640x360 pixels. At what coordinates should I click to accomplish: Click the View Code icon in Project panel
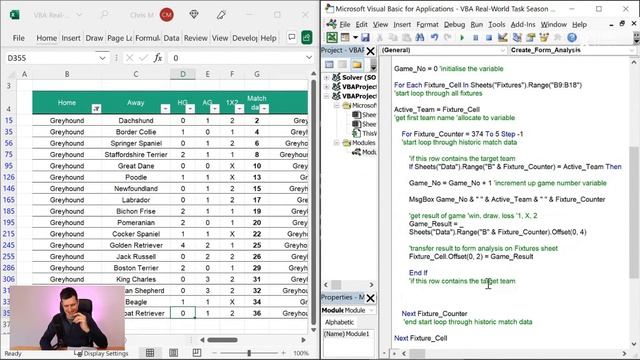[x=329, y=64]
